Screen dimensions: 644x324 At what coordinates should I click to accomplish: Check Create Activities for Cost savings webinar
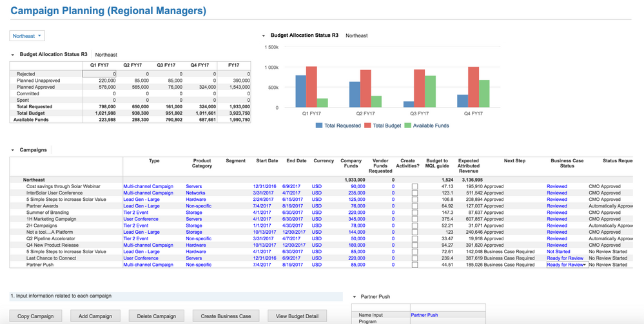pos(415,187)
